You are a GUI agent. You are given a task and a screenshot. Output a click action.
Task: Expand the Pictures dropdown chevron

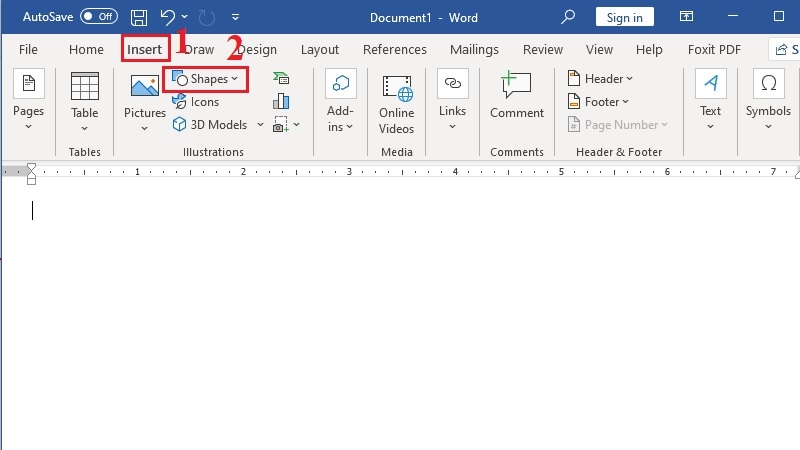144,128
